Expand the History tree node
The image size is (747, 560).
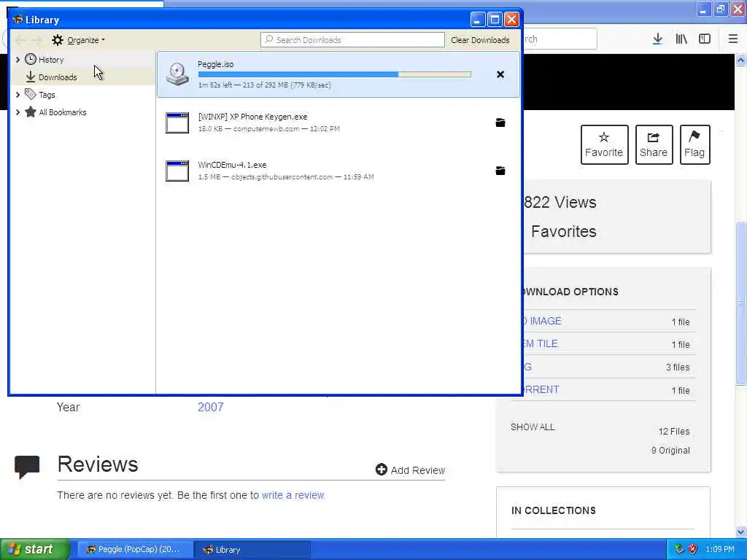click(x=18, y=60)
